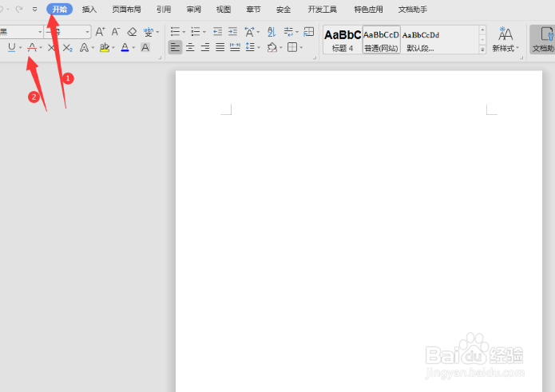Open the line spacing dropdown arrow

[x=259, y=47]
